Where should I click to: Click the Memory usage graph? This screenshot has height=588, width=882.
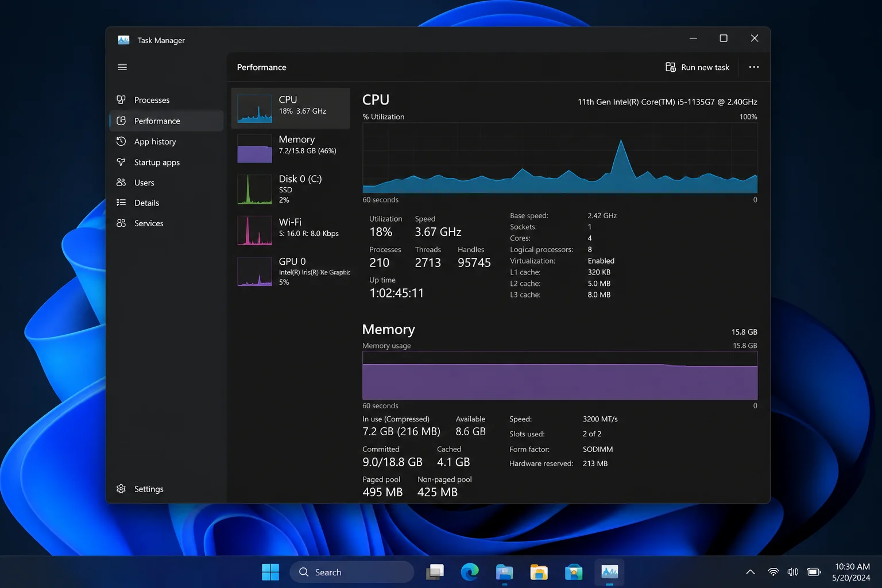coord(560,375)
